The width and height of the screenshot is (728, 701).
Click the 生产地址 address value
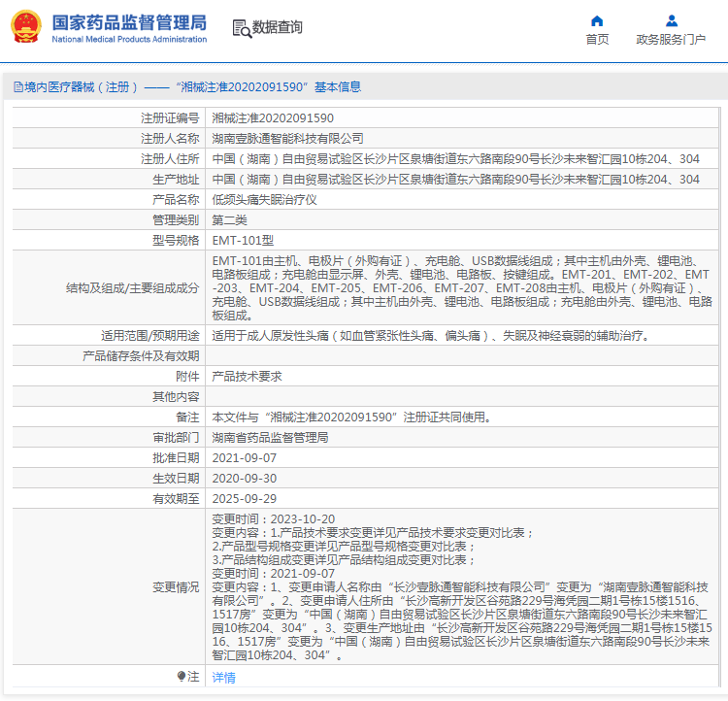point(455,180)
